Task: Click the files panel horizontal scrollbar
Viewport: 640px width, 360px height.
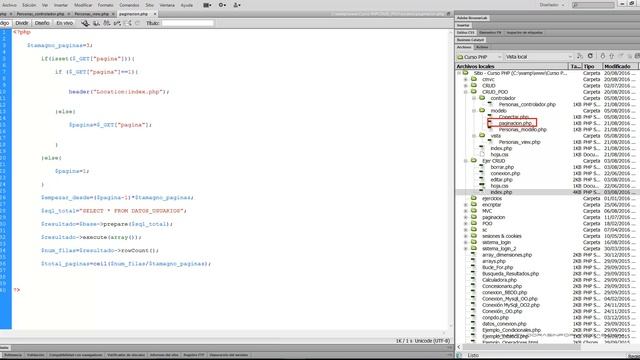Action: click(522, 347)
